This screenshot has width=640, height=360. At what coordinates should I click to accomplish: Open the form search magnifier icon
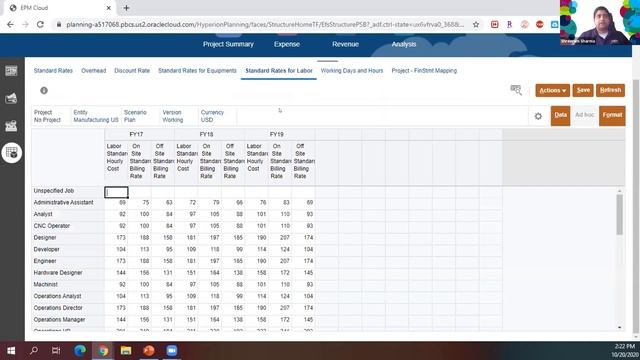516,90
